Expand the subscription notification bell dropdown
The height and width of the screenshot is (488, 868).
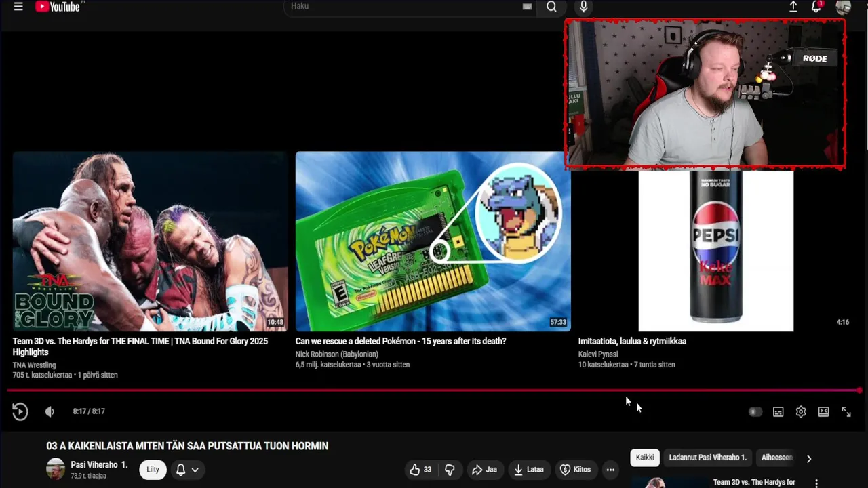click(x=187, y=470)
